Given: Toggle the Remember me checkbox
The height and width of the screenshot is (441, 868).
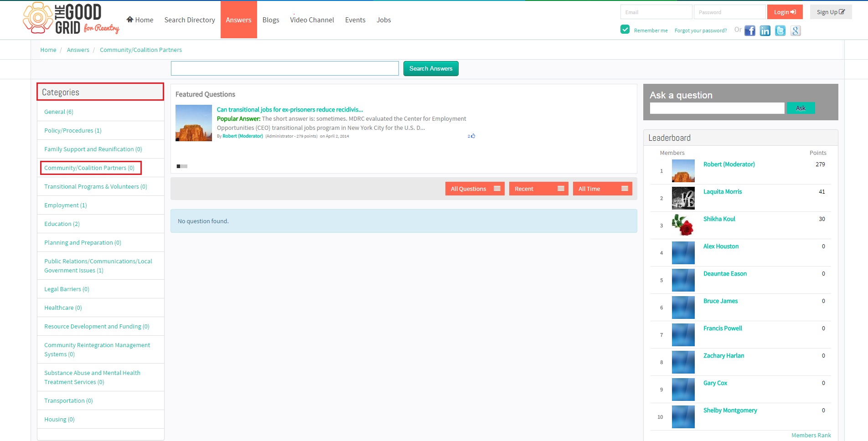Looking at the screenshot, I should pos(625,30).
